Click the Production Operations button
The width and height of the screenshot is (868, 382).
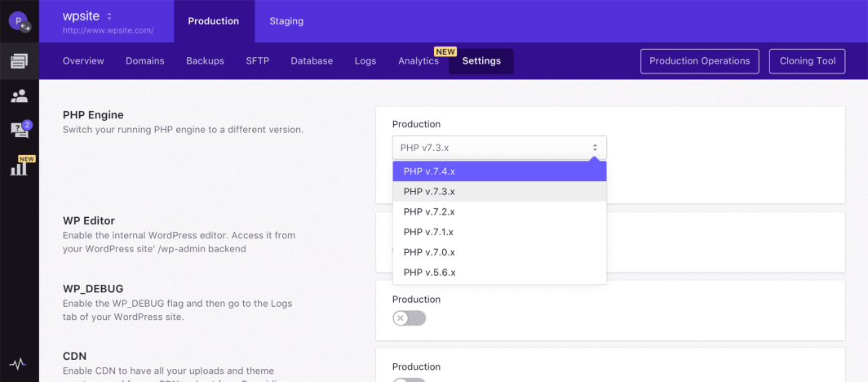click(699, 61)
